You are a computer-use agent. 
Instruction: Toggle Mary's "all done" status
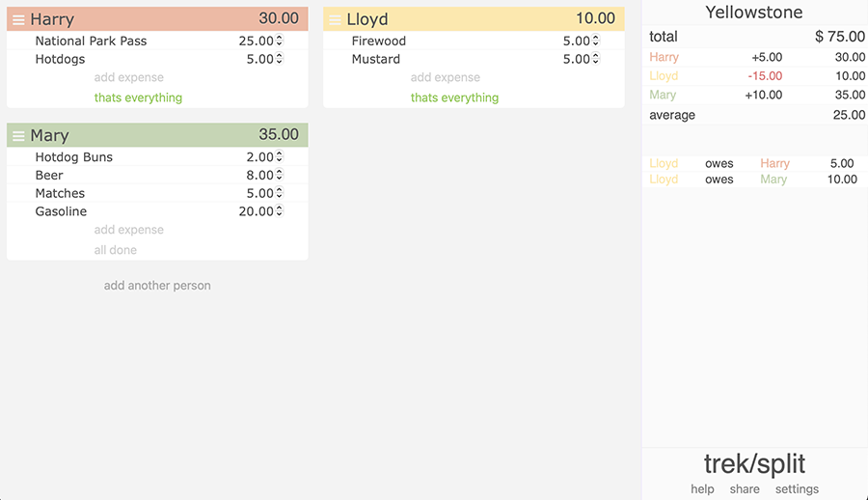115,250
